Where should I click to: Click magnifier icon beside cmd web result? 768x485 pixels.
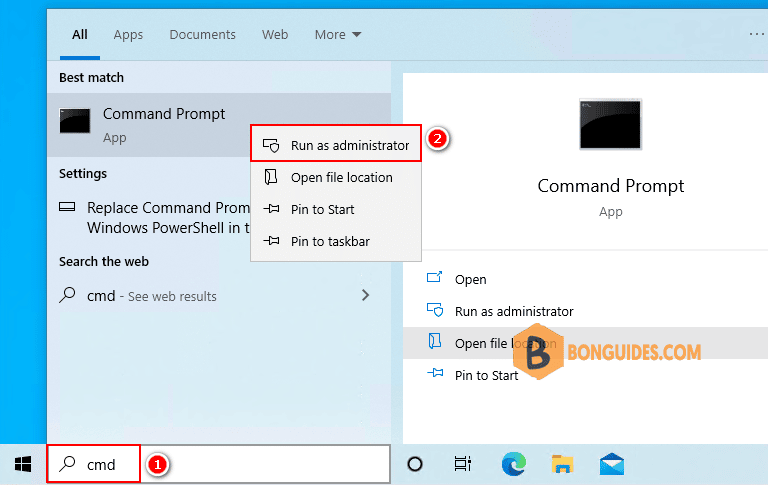click(67, 295)
